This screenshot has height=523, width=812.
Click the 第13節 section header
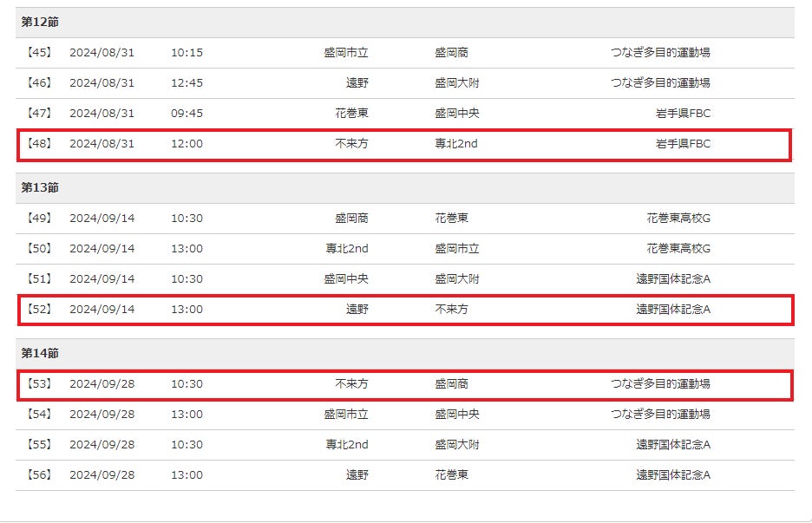(40, 187)
